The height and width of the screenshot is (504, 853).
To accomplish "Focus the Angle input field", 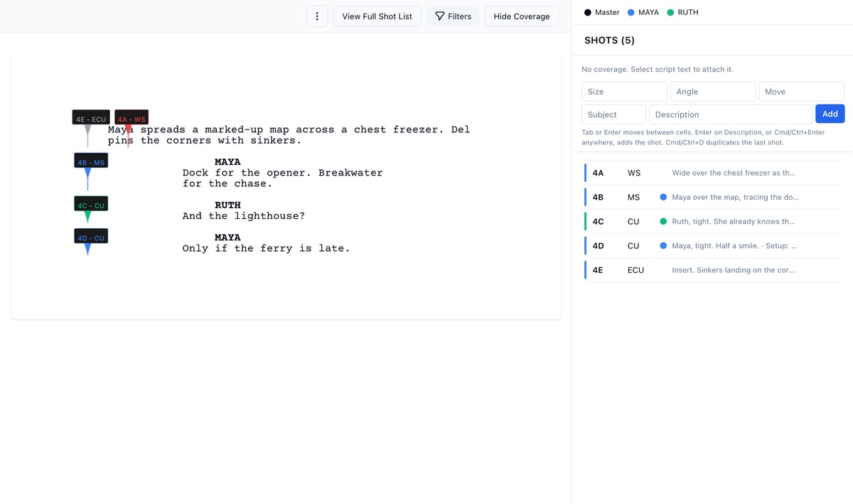I will point(713,92).
